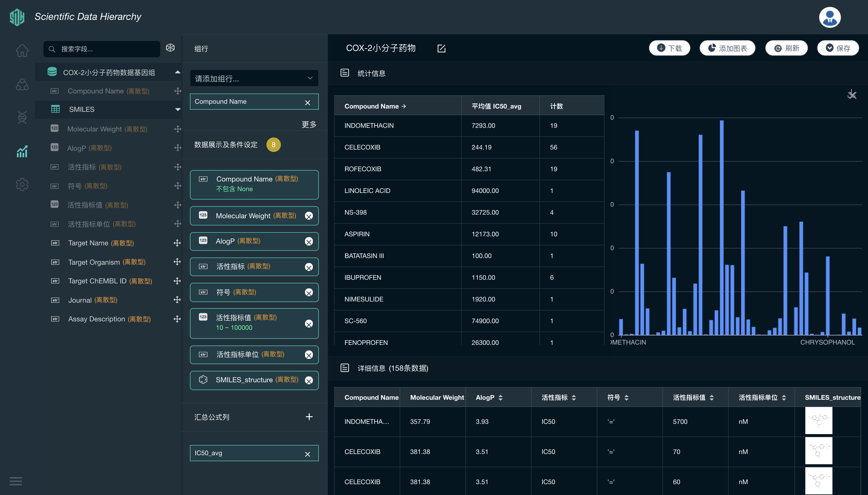Screen dimensions: 868x495
Task: Sort detail table by AlogP
Action: click(x=500, y=397)
